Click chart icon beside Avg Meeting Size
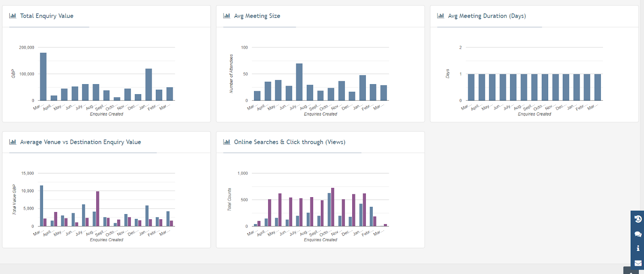The width and height of the screenshot is (644, 274). pos(227,16)
